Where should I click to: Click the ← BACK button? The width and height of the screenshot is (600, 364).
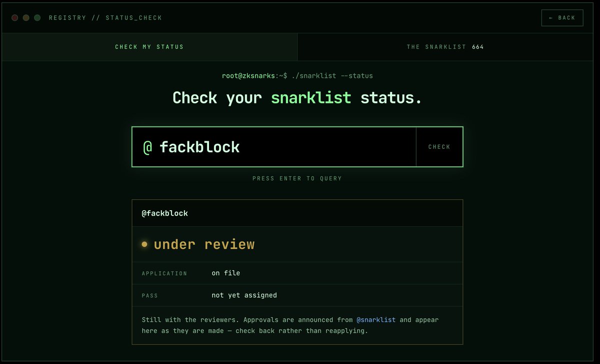click(562, 18)
